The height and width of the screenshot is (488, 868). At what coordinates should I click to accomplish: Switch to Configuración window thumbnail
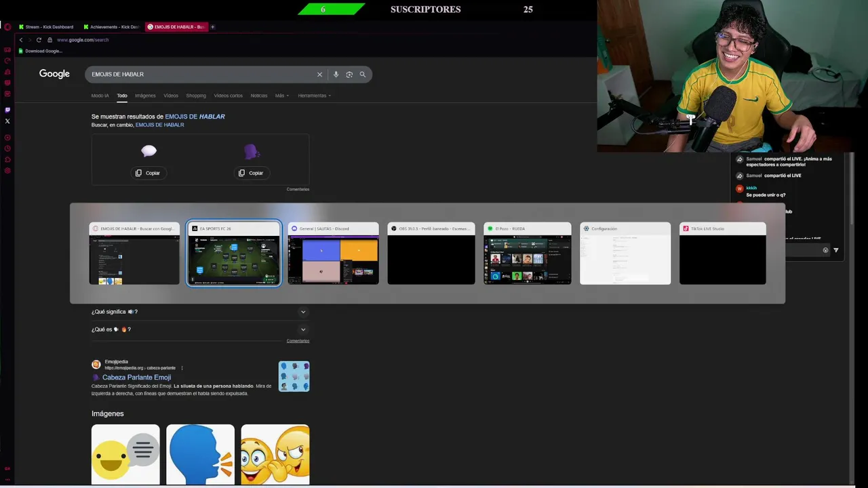[625, 253]
